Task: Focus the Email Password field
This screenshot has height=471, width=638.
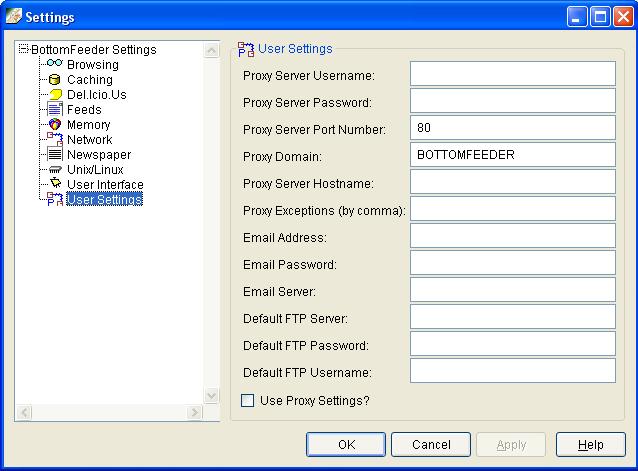Action: pos(513,262)
